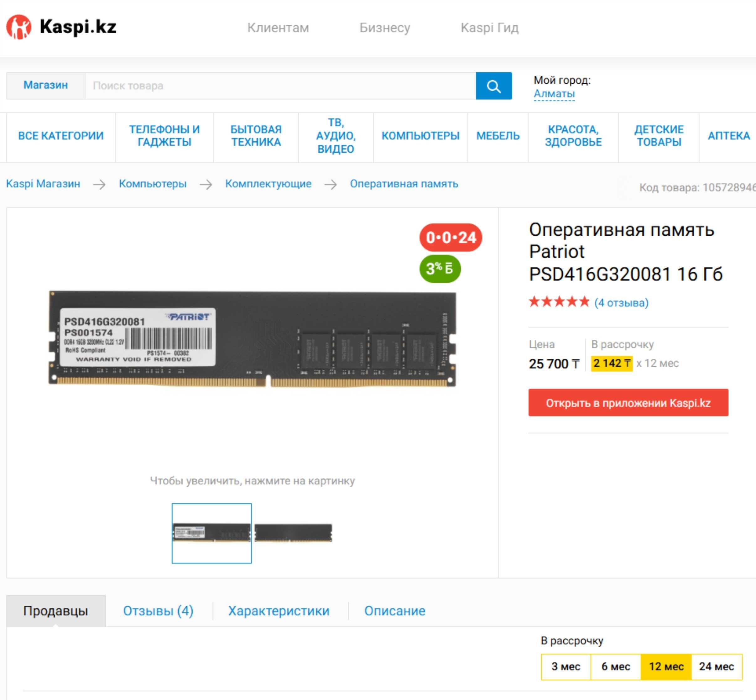The image size is (756, 700).
Task: Open ДЕТСКИЕ ТОВАРЫ category
Action: coord(659,136)
